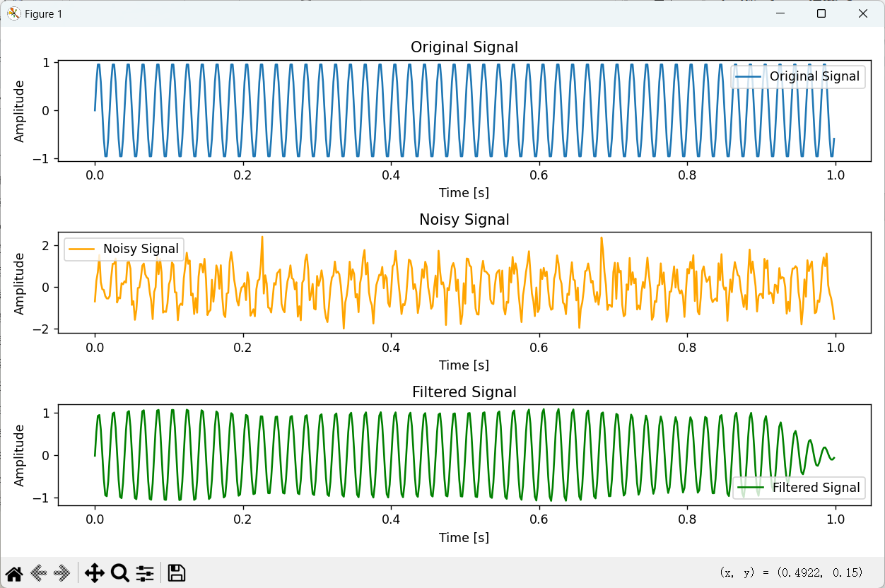Click "Time [s]" label under the Original Signal plot
Viewport: 885px width, 588px height.
464,193
